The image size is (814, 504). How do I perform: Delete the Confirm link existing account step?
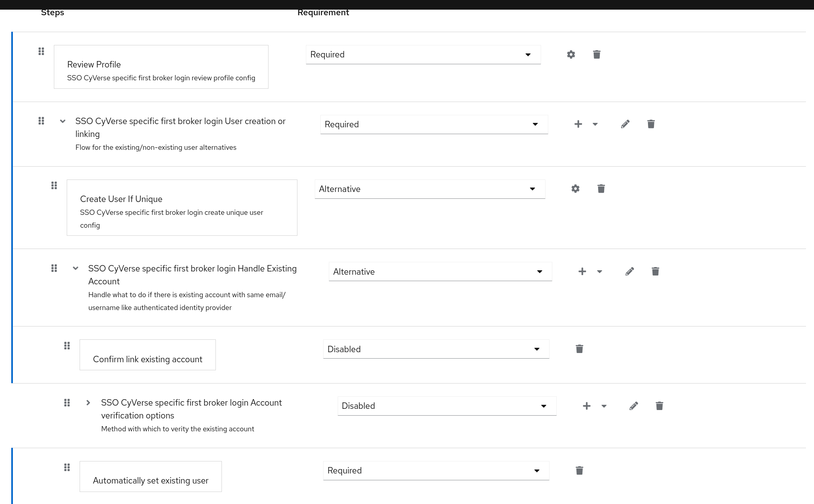(579, 349)
